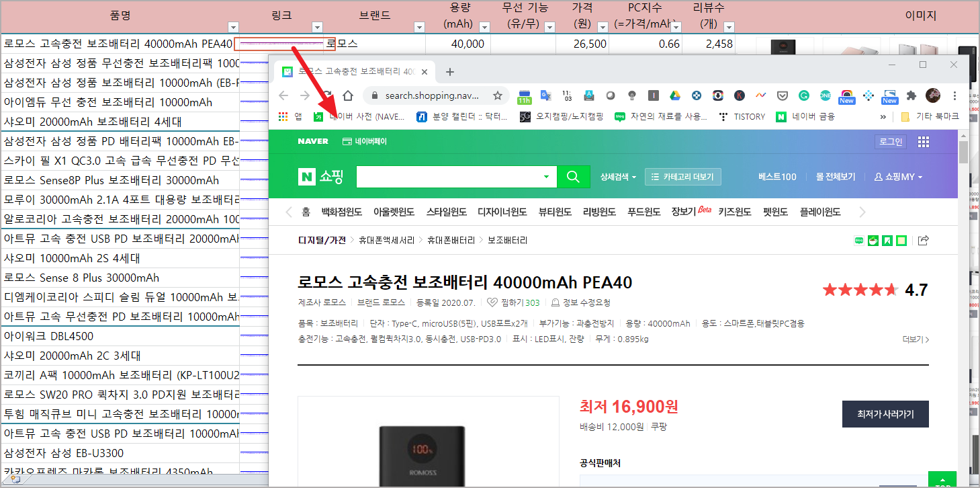Open the Grammarly extension icon
Viewport: 980px width, 488px height.
click(804, 95)
